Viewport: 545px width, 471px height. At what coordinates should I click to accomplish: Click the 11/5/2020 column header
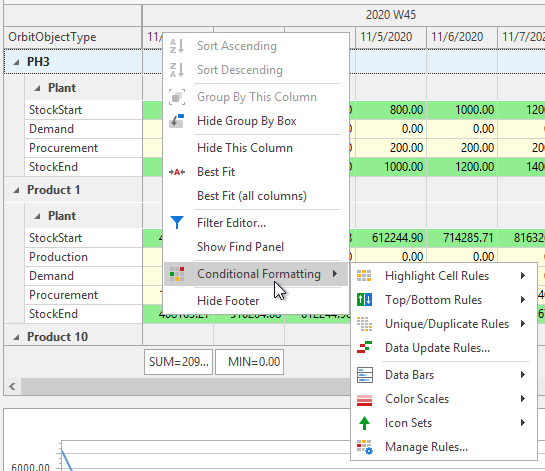coord(391,37)
